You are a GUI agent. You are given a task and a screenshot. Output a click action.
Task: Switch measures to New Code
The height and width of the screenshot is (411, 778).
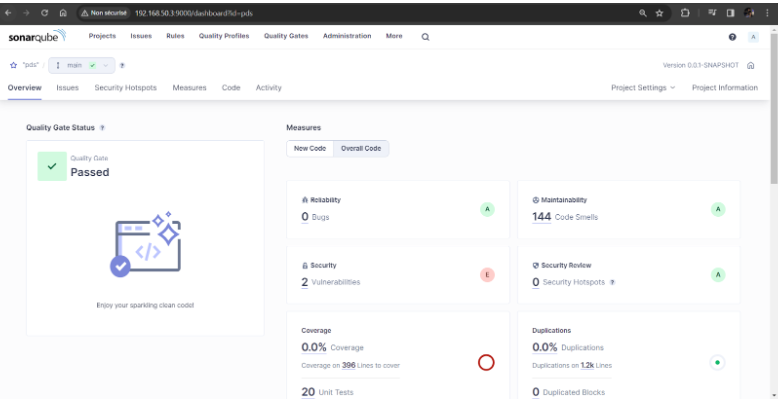click(308, 148)
